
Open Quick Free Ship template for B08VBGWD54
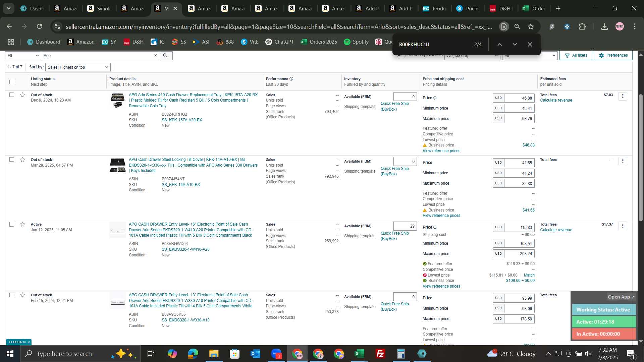tap(394, 236)
